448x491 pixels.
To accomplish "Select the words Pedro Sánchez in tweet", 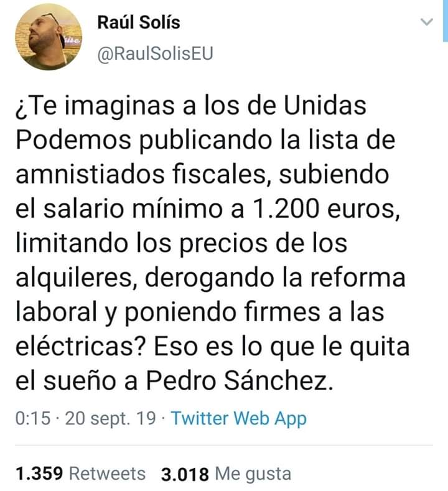I will [x=240, y=380].
